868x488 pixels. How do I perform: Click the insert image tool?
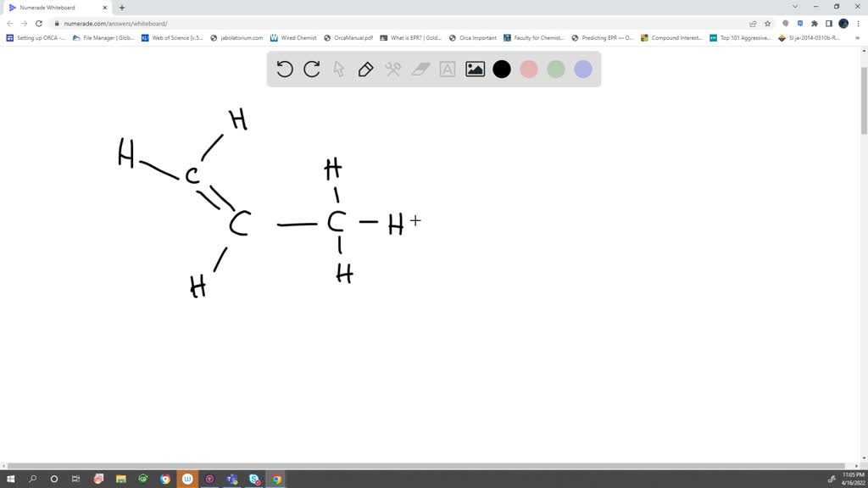click(x=475, y=69)
